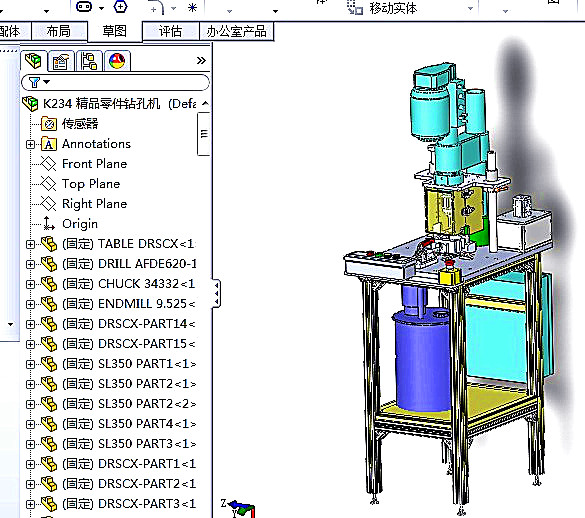Select the SL350 PART1<1> row text
585x518 pixels.
tap(129, 364)
